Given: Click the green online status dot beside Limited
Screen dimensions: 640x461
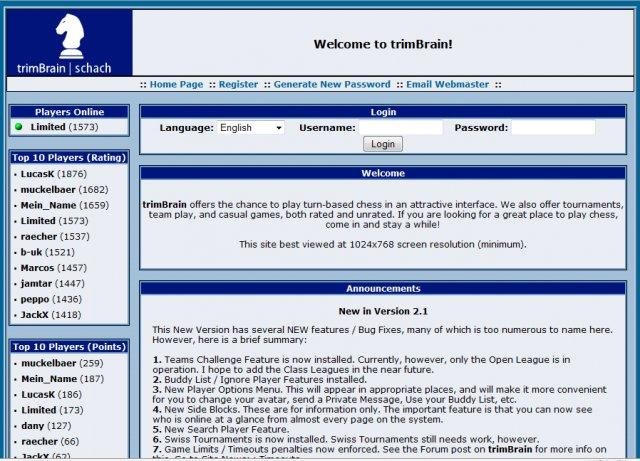Looking at the screenshot, I should click(19, 127).
